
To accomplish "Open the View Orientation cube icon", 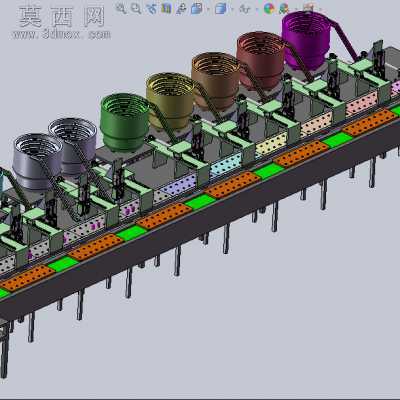I will click(x=197, y=8).
